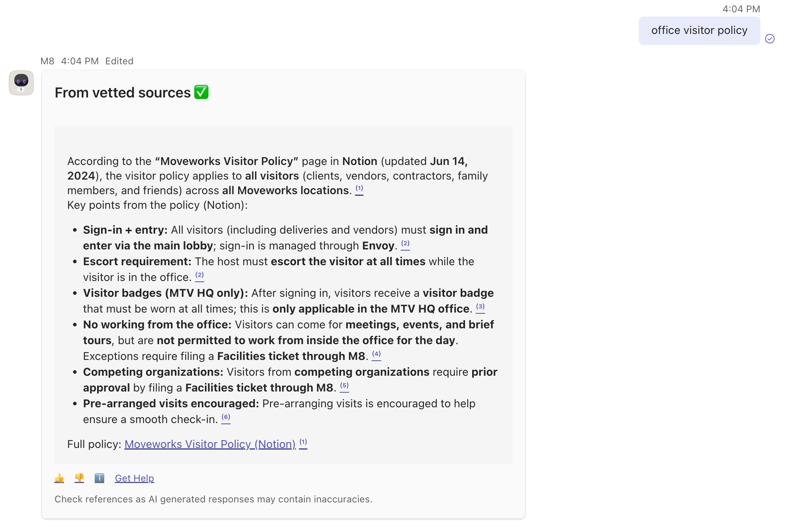
Task: Open citation 2 on escort requirement
Action: 200,275
